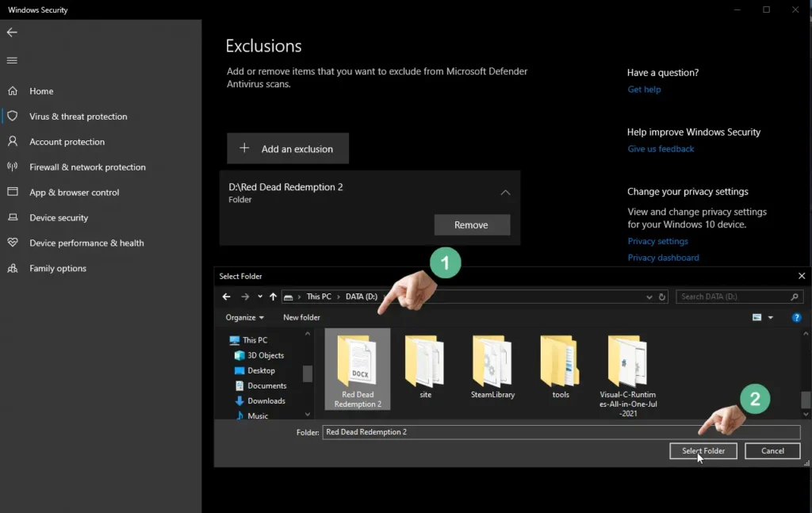Image resolution: width=812 pixels, height=513 pixels.
Task: Open Device performance & health section
Action: coord(86,243)
